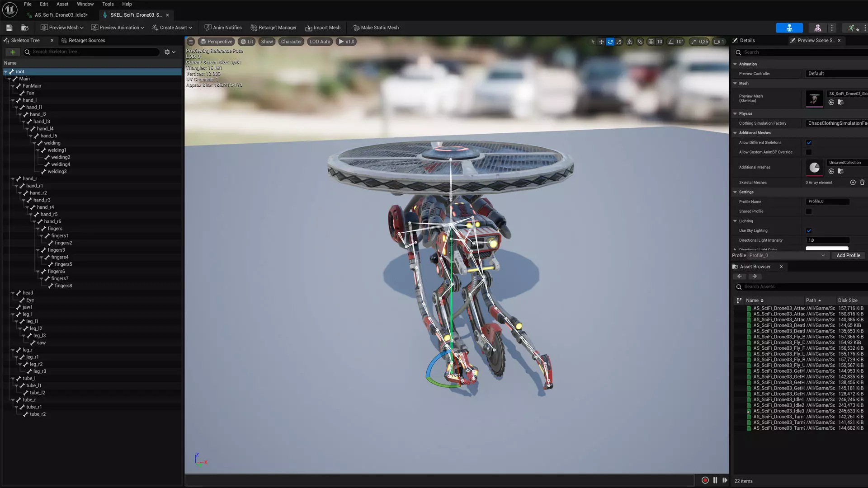Click the add bone plus button
The width and height of the screenshot is (868, 488).
[x=13, y=52]
